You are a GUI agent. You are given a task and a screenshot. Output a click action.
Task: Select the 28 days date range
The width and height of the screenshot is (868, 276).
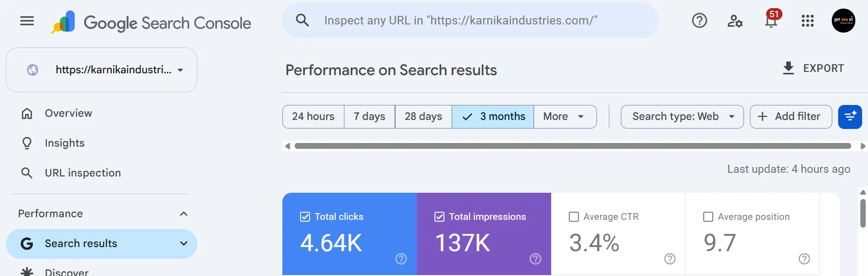[x=423, y=117]
